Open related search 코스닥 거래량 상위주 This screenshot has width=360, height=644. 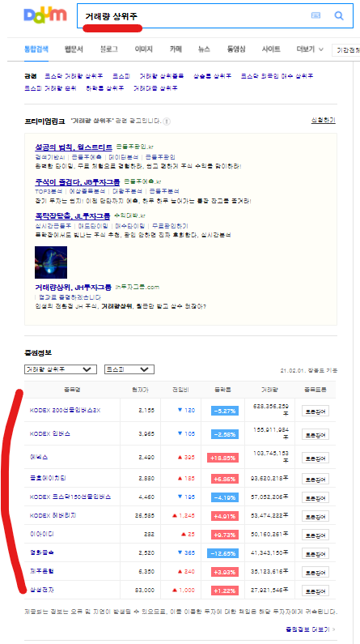[x=74, y=76]
